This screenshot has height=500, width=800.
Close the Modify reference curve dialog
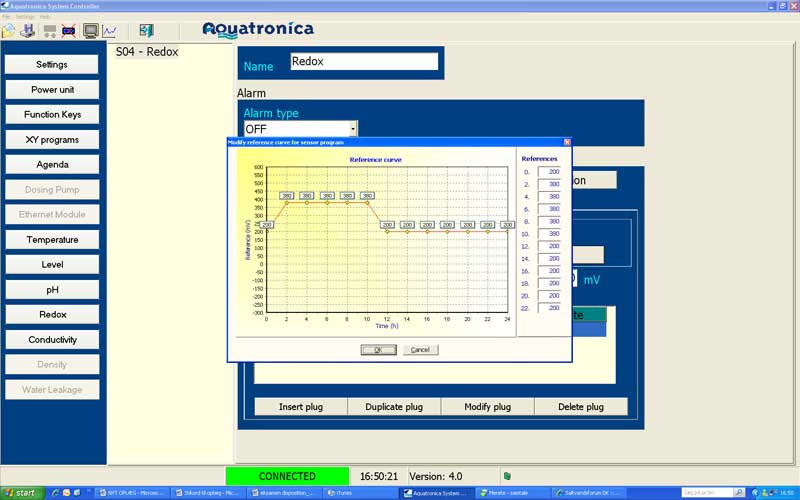[x=567, y=142]
